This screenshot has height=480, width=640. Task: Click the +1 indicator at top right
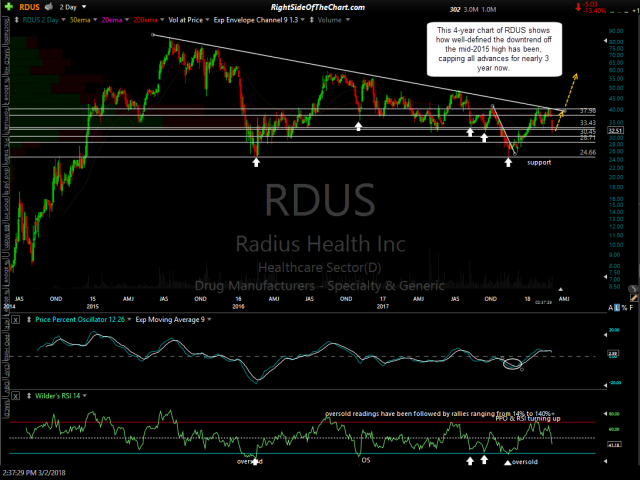coord(635,11)
